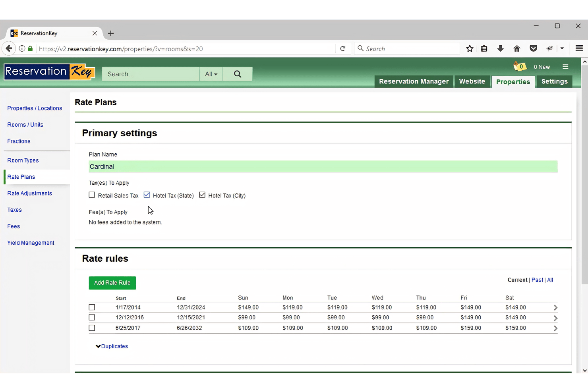Select the checkbox for the 12/12/2016 rate rule
Screen dimensions: 588x392
pyautogui.click(x=92, y=318)
